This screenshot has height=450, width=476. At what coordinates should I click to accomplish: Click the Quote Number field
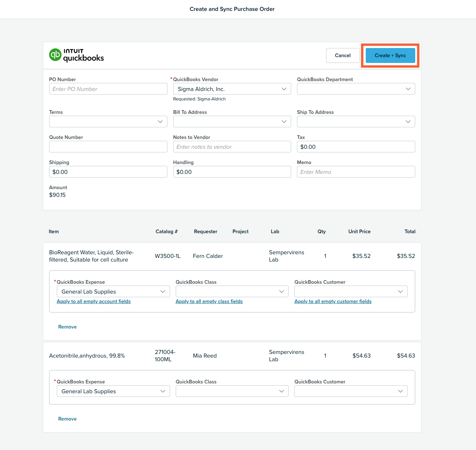click(x=108, y=147)
